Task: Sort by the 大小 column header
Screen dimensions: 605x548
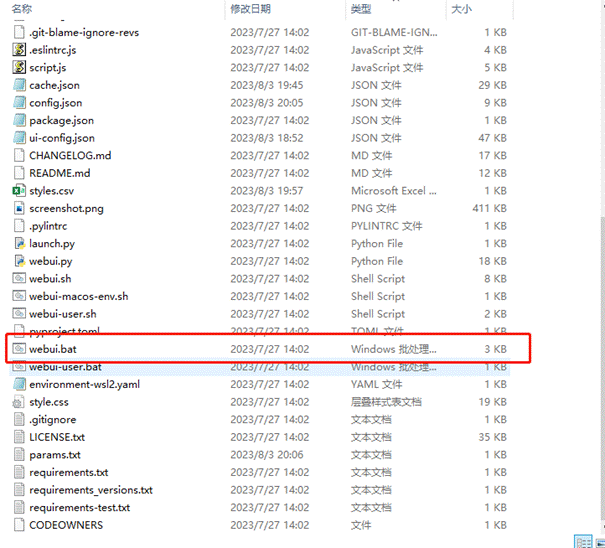Action: point(461,8)
